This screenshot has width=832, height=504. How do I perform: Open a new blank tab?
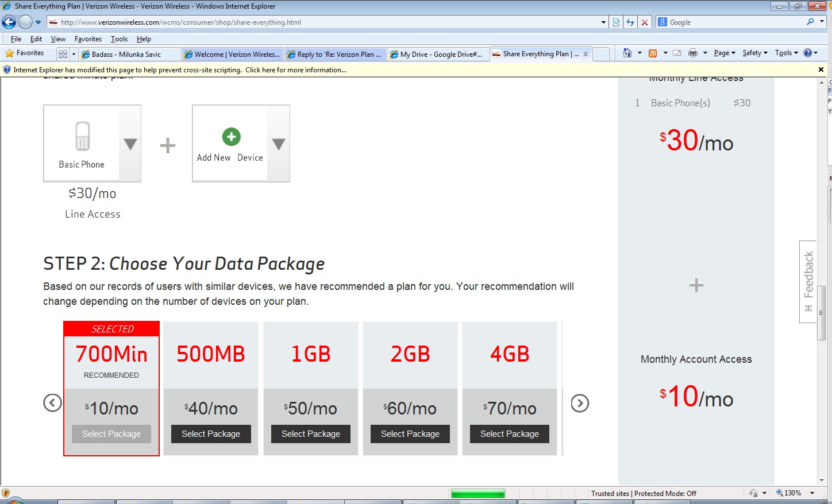pos(601,54)
